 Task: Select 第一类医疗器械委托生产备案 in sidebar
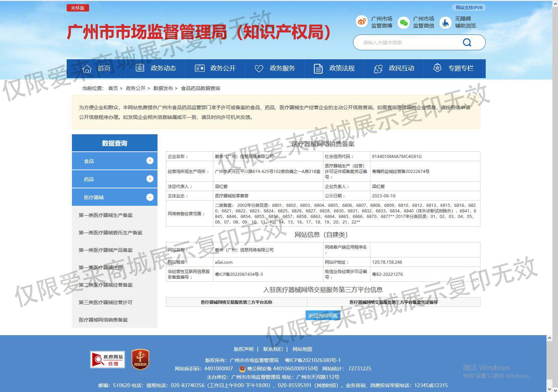pyautogui.click(x=110, y=233)
